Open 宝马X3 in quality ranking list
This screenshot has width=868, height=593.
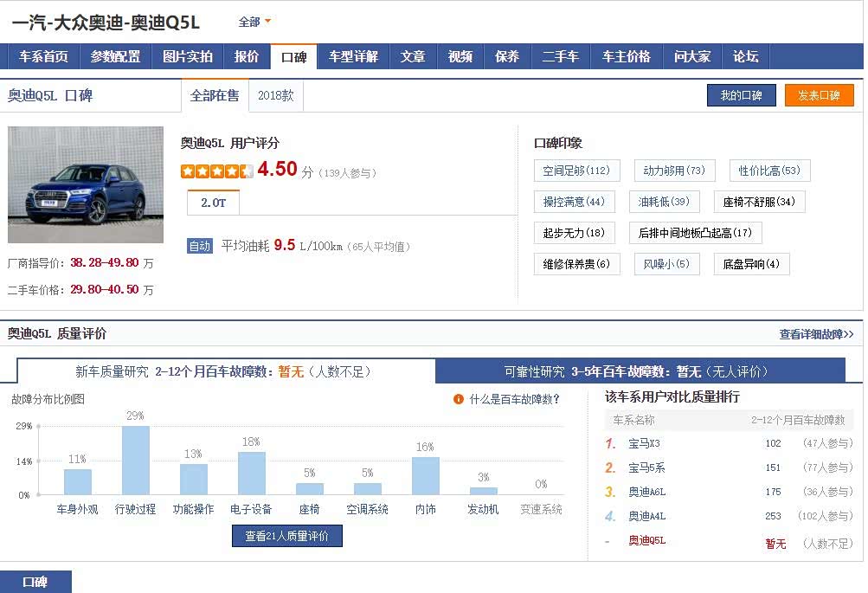point(644,443)
